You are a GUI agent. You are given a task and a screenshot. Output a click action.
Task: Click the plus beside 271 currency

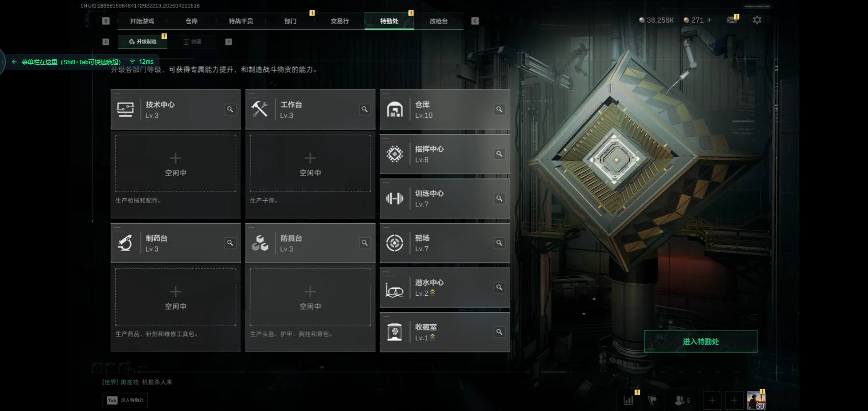click(x=709, y=20)
